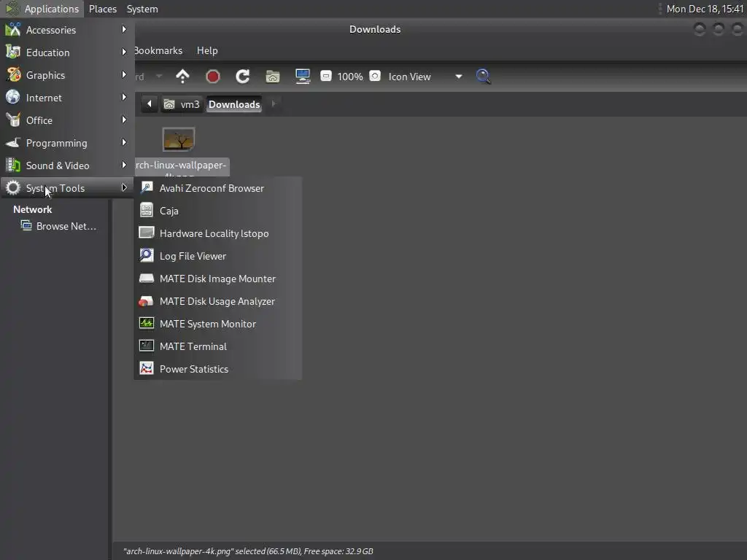Click the Sound & Video icon

(x=13, y=166)
